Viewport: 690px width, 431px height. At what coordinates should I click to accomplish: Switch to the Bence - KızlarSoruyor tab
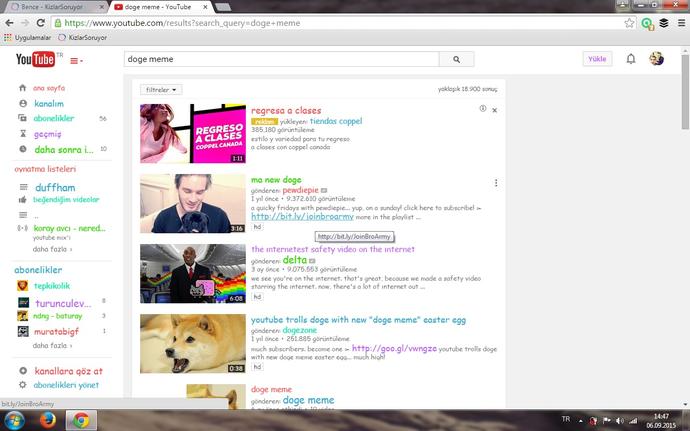[x=55, y=7]
